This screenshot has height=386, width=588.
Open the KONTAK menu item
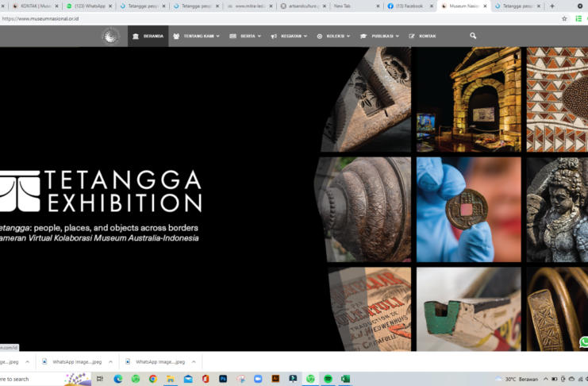coord(422,36)
